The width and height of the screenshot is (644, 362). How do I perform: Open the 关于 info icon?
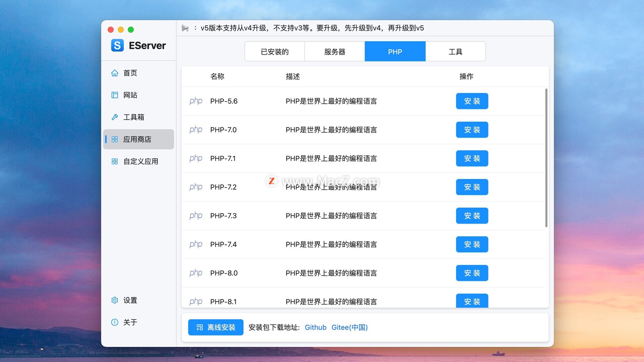tap(115, 322)
